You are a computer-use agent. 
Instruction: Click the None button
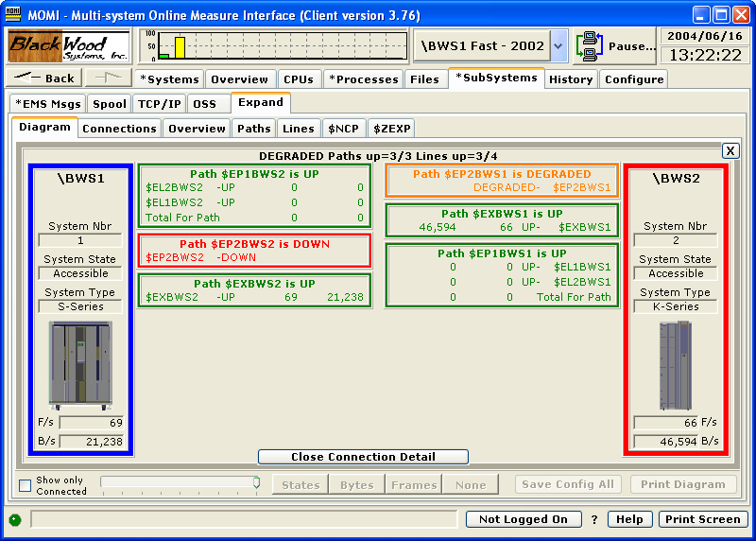[471, 484]
